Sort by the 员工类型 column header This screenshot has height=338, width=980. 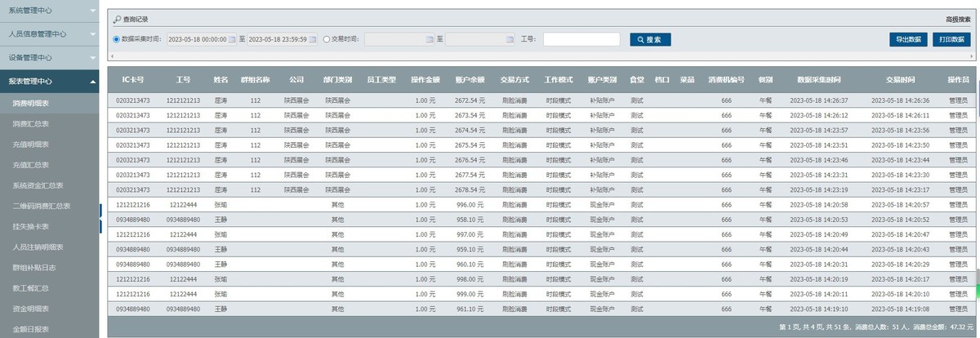(x=381, y=79)
